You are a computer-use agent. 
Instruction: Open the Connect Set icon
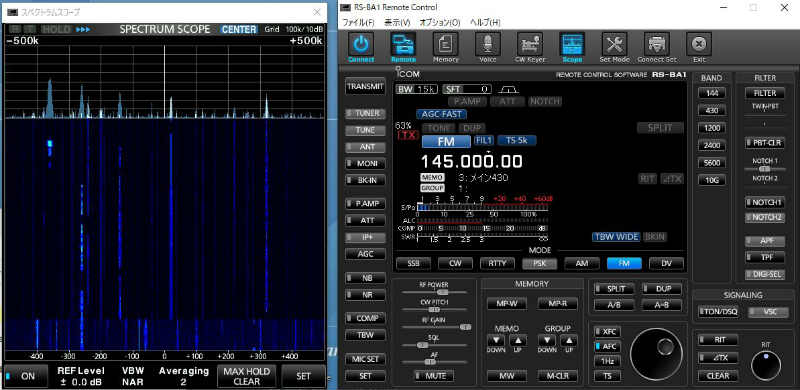point(657,44)
